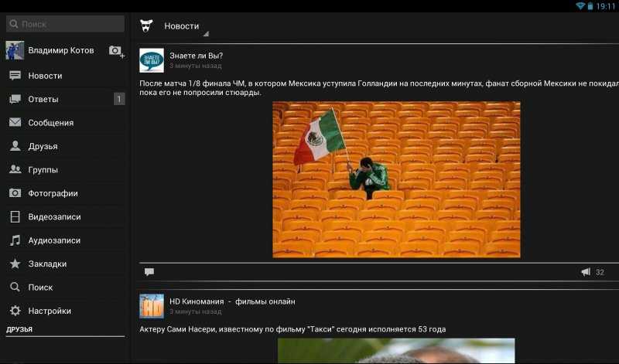Click the ДРУЗЬЯ section header
619x364 pixels.
[x=19, y=329]
